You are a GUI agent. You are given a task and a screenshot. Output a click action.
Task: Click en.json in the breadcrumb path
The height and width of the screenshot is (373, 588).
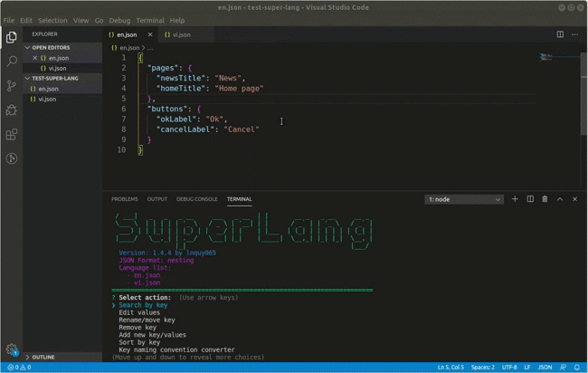(129, 48)
